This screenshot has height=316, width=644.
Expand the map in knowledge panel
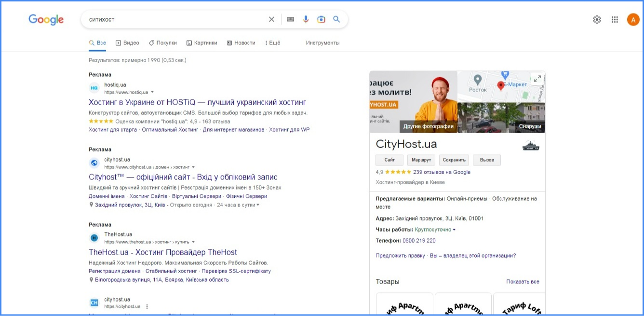click(x=537, y=79)
